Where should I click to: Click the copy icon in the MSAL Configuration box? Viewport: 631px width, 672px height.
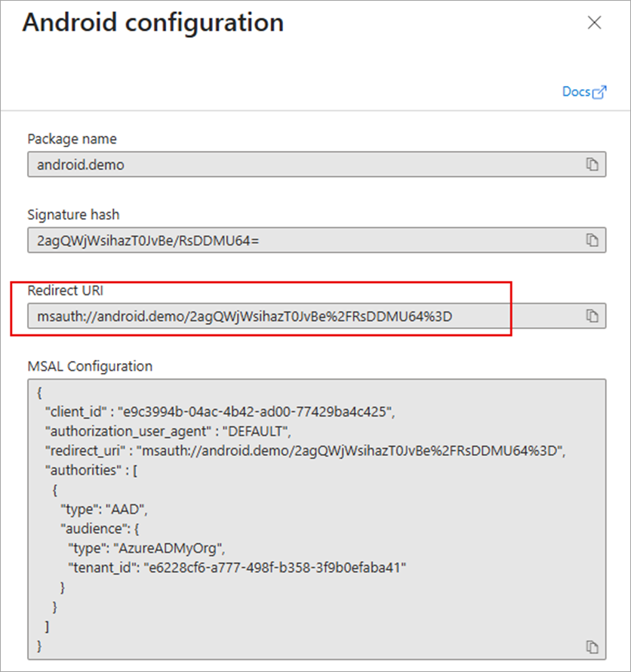click(x=591, y=647)
